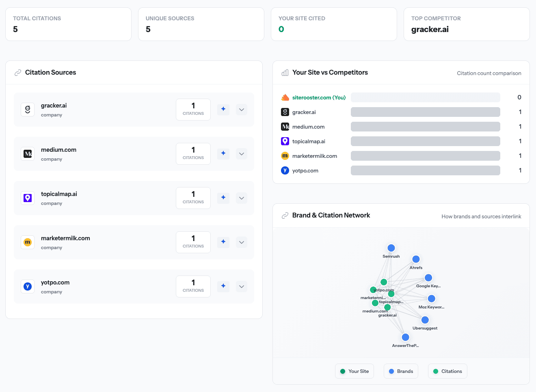536x392 pixels.
Task: Expand the topicalmap.ai citation source row
Action: [x=242, y=198]
